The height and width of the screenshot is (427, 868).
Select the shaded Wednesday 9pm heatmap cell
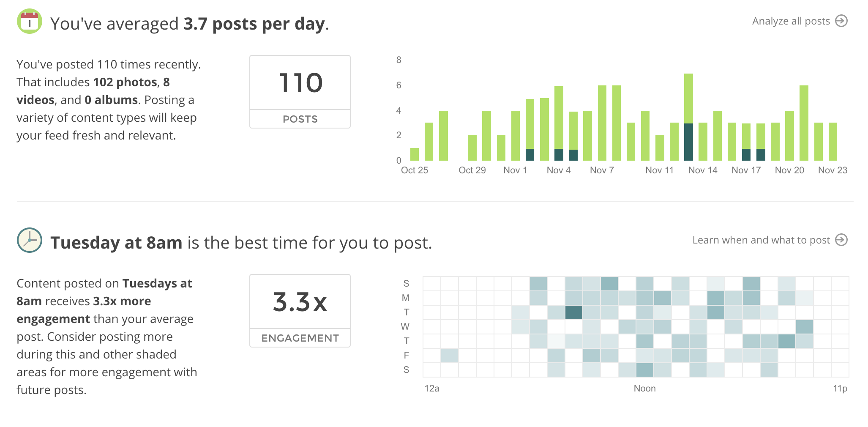[x=804, y=327]
